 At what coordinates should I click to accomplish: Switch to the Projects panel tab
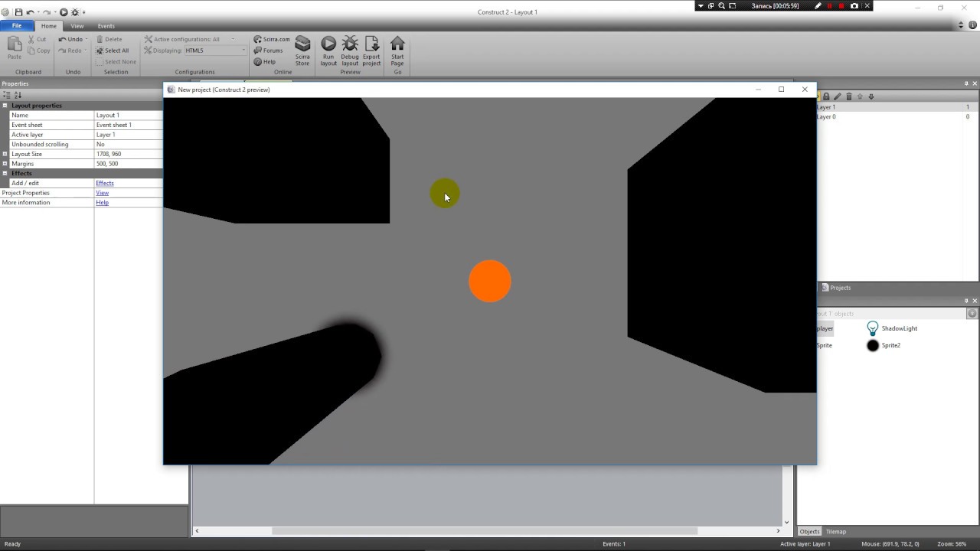pos(836,288)
